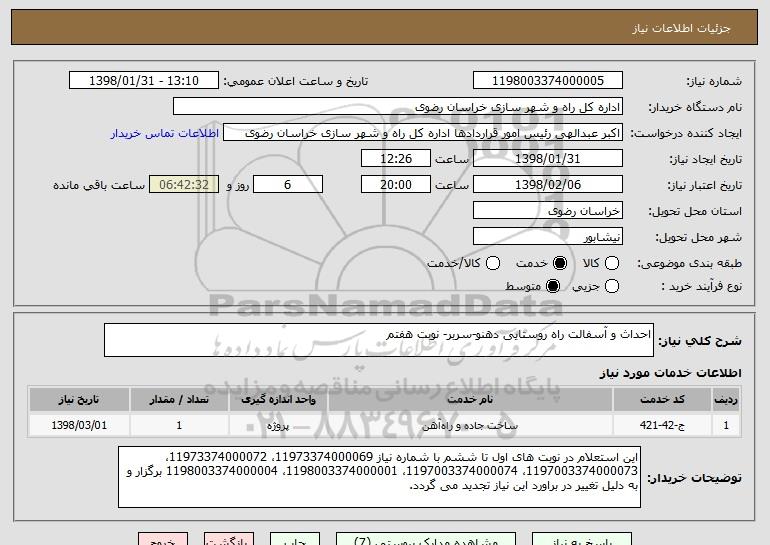Image resolution: width=770 pixels, height=545 pixels.
Task: Click the remaining days field showing 6
Action: coord(288,185)
